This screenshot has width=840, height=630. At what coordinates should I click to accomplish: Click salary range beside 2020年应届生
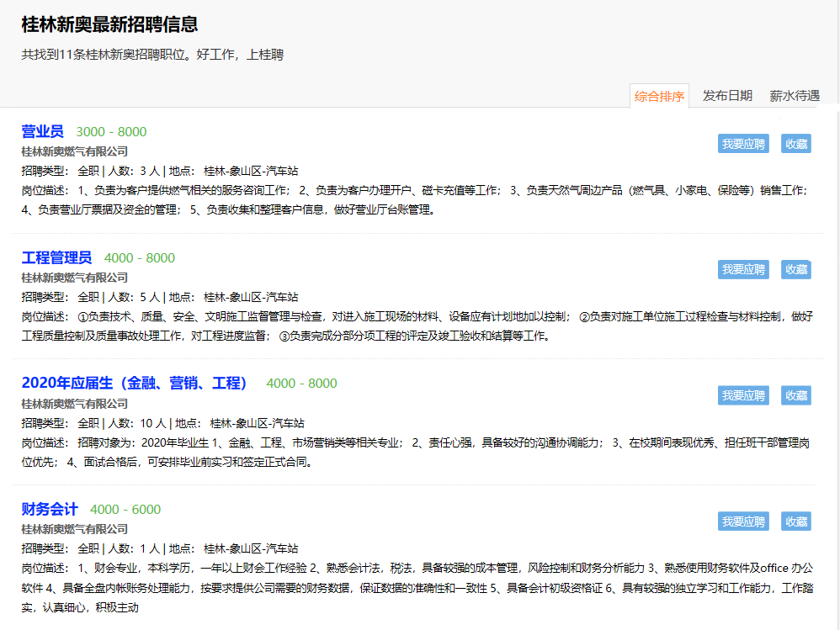(301, 384)
